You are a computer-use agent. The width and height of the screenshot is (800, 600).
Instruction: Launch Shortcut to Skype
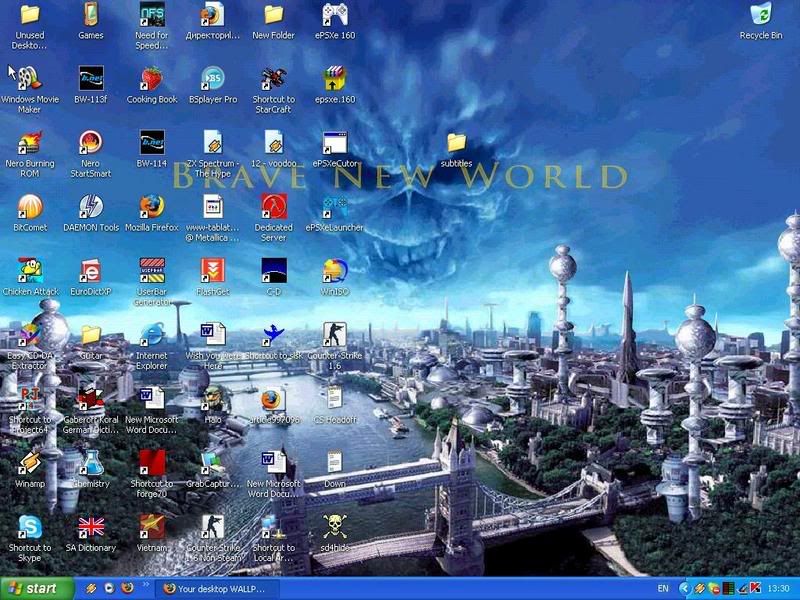pos(30,527)
